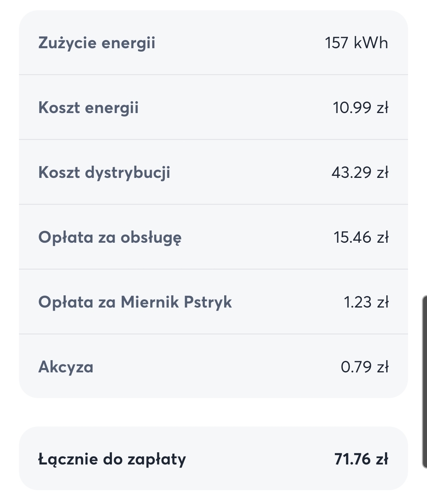
Task: Select the Opłata za Miernik Pstryk label
Action: (x=135, y=302)
